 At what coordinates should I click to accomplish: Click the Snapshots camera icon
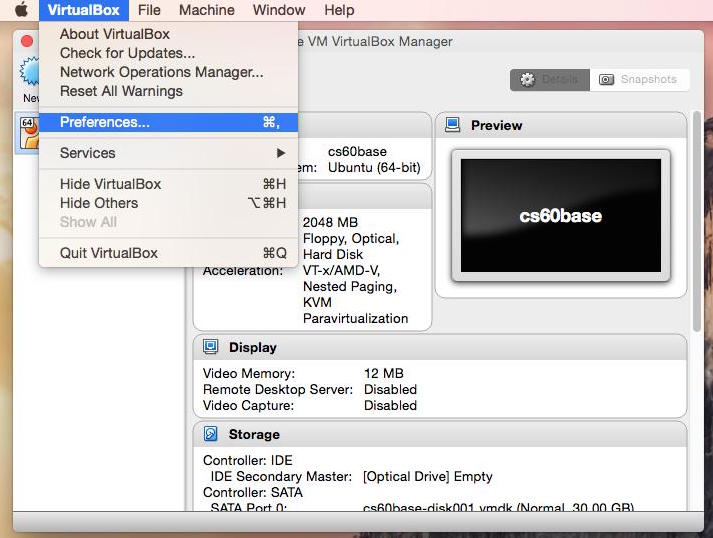click(606, 80)
